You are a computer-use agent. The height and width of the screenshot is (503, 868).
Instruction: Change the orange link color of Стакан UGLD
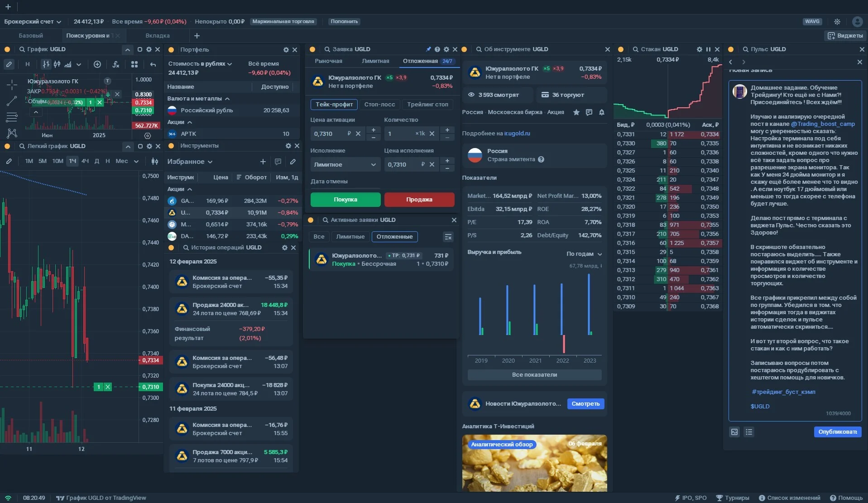point(621,49)
